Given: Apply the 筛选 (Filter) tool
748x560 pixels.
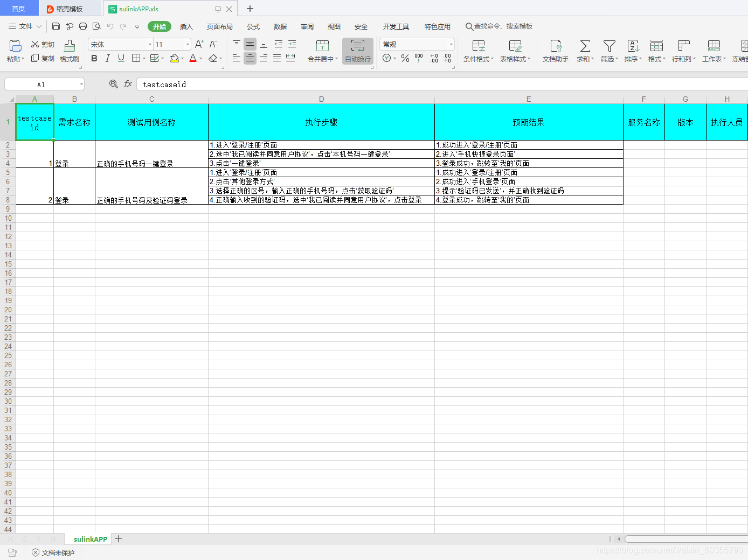Looking at the screenshot, I should [x=608, y=51].
